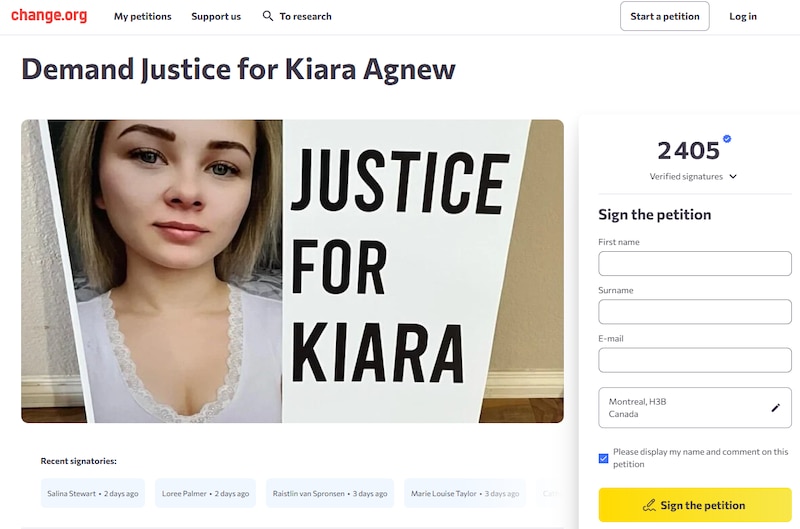Click the pen icon on Sign button
This screenshot has width=800, height=529.
point(649,505)
